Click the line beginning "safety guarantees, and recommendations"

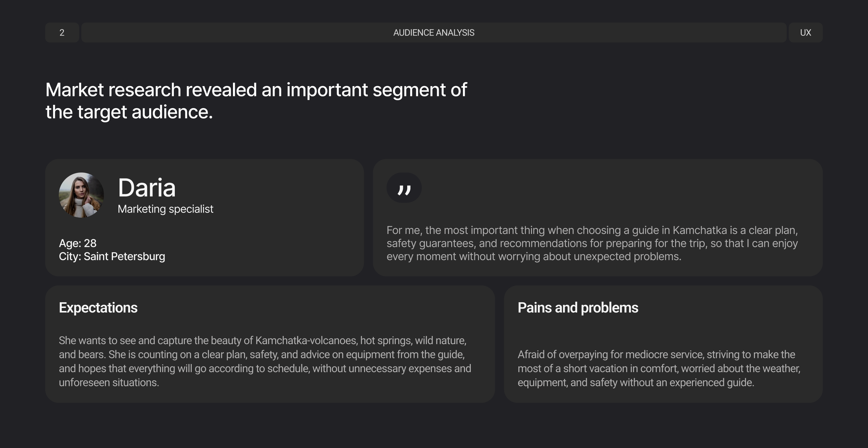592,243
